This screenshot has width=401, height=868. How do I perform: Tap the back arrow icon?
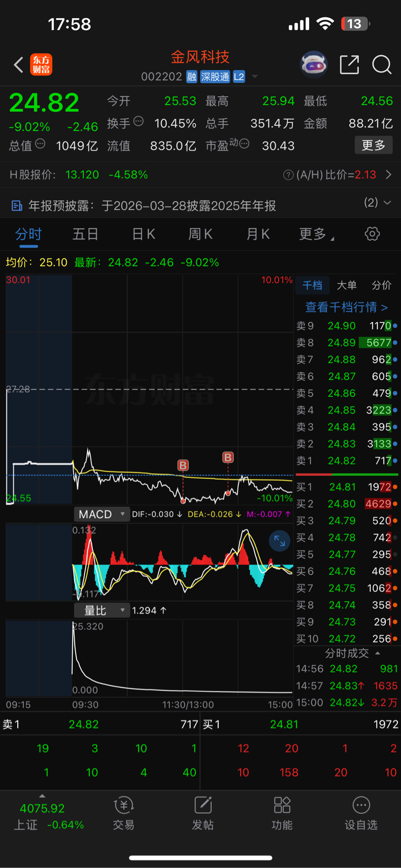click(18, 65)
